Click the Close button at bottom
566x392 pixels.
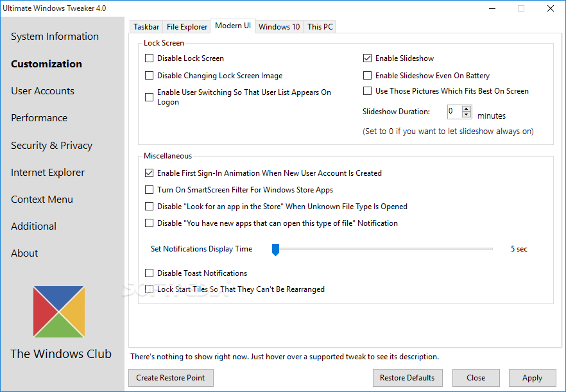(x=476, y=377)
